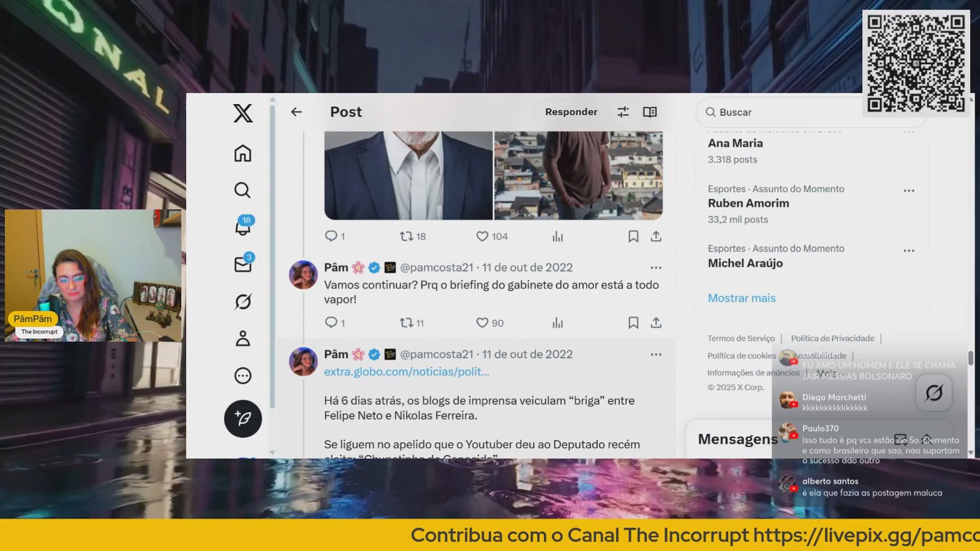Screen dimensions: 980x551
Task: Select the Michel Araújo trending topic
Action: point(745,263)
